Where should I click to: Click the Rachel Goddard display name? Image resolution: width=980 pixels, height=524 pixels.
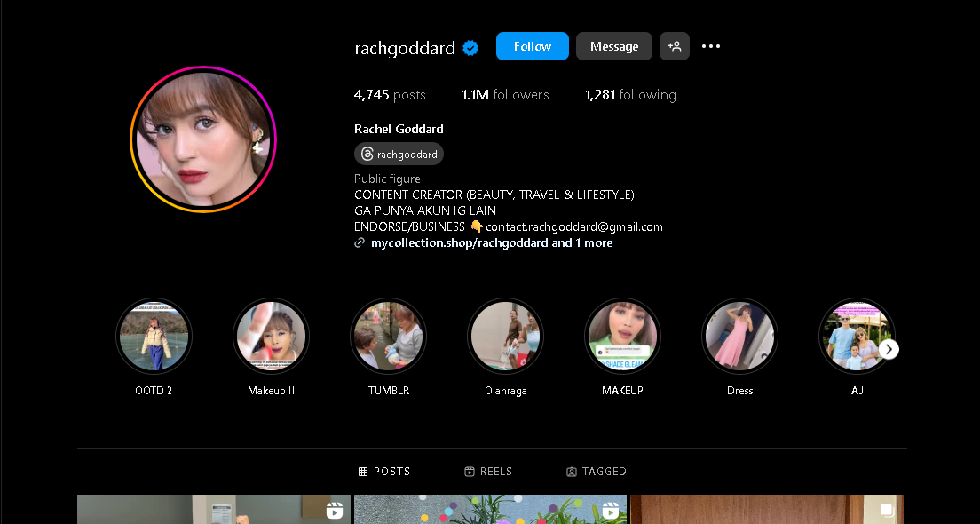[x=399, y=129]
